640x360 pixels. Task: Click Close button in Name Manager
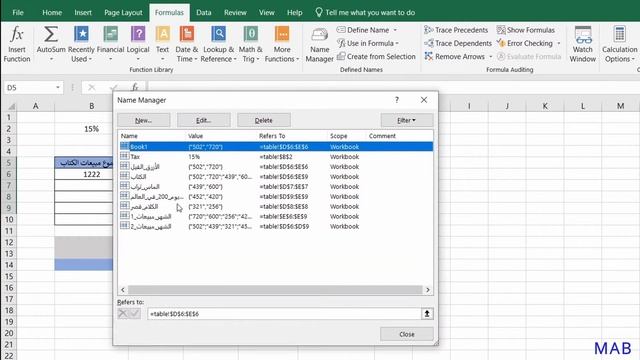coord(407,334)
